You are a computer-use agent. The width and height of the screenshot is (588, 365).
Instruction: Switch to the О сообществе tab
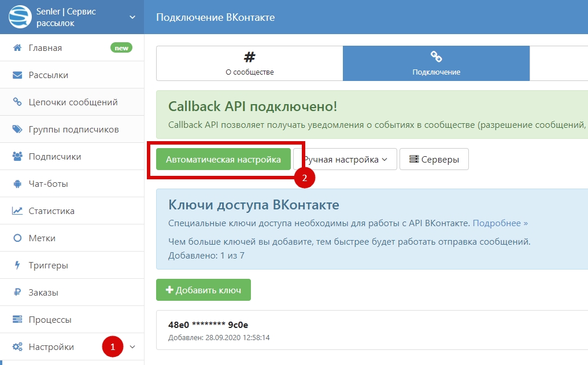pos(249,64)
